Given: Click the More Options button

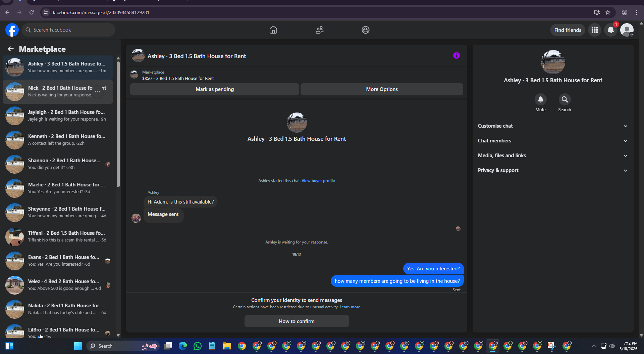Looking at the screenshot, I should 382,89.
